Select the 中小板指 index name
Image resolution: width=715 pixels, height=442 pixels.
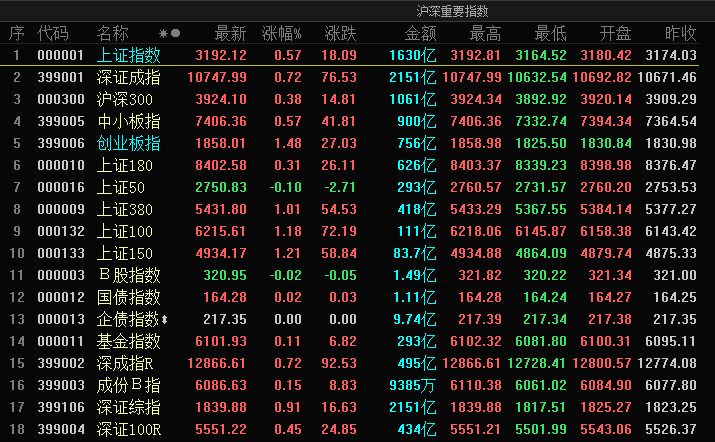(x=129, y=121)
